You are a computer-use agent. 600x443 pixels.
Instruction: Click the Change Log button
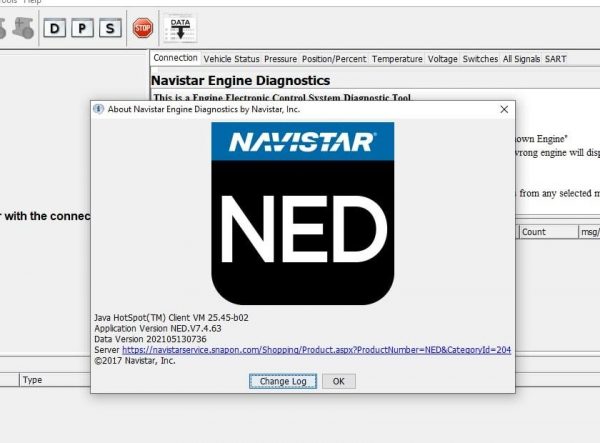283,381
